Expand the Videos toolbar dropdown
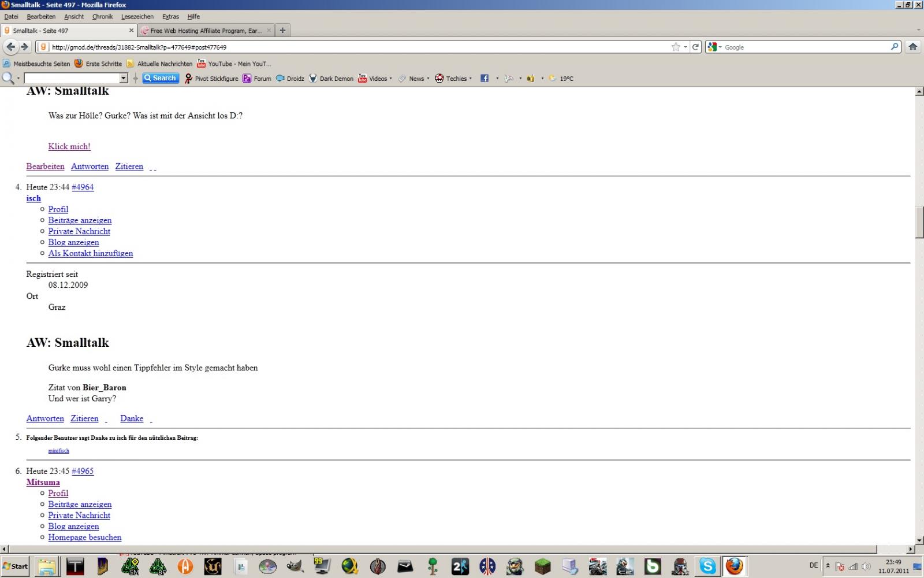Viewport: 924px width, 578px height. pos(391,79)
